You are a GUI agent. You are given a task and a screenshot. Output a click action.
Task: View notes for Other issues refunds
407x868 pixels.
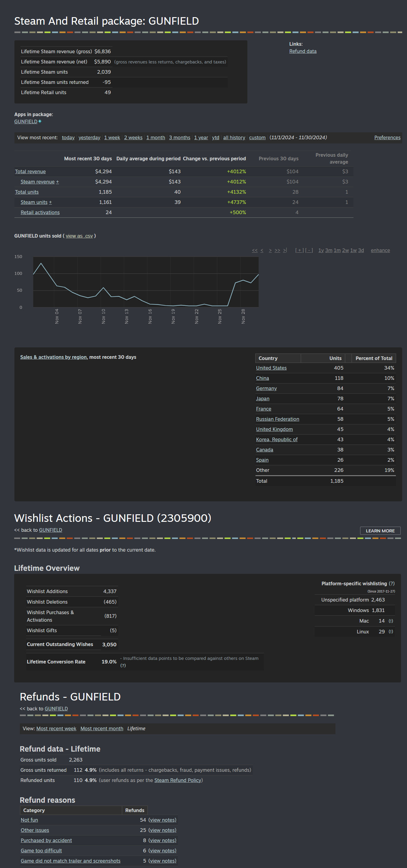pos(162,830)
